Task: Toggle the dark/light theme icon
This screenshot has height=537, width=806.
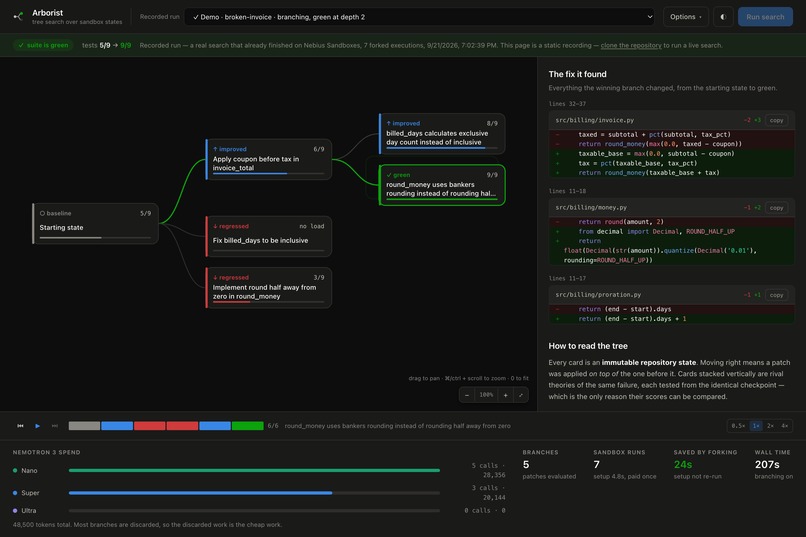Action: point(723,17)
